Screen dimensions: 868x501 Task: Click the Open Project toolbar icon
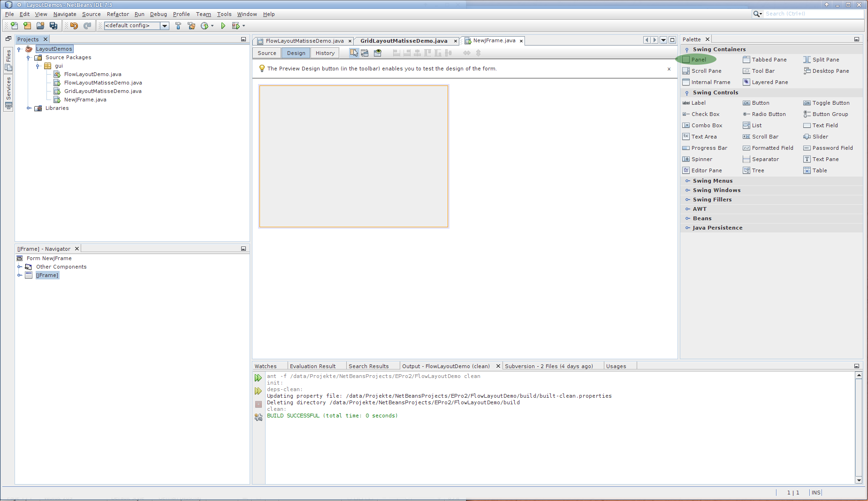click(40, 26)
